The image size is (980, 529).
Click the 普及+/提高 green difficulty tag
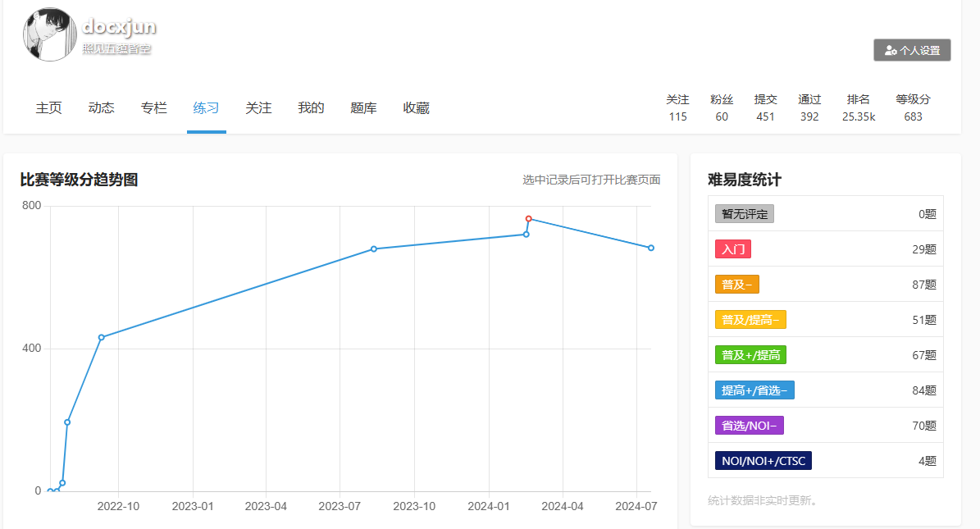(x=750, y=355)
